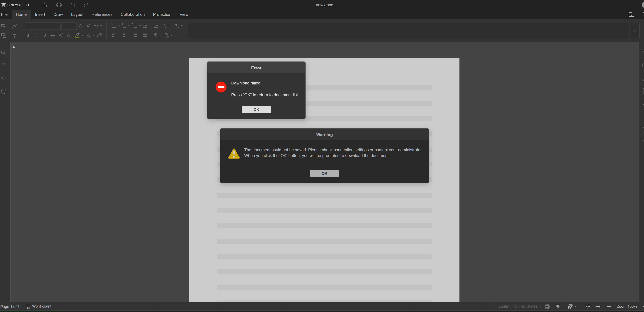Toggle Italic formatting
Screen dimensions: 644x312
[x=36, y=35]
